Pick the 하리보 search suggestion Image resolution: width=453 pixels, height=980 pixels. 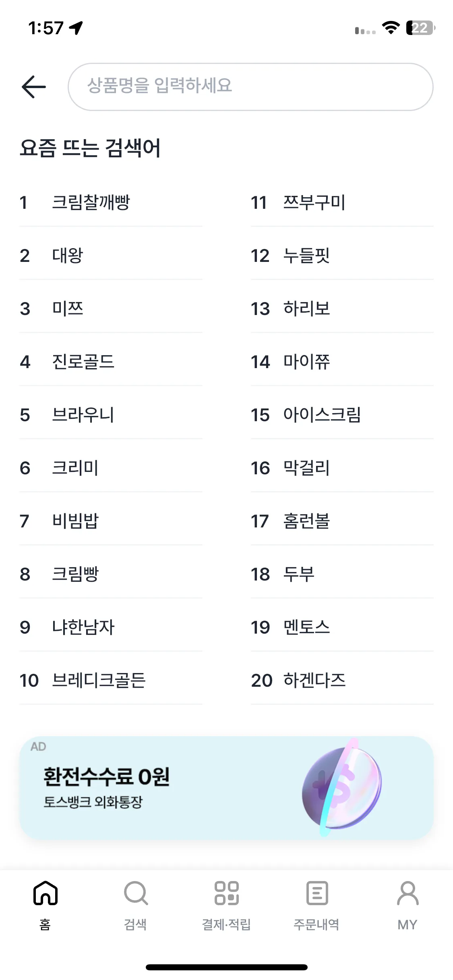tap(306, 309)
